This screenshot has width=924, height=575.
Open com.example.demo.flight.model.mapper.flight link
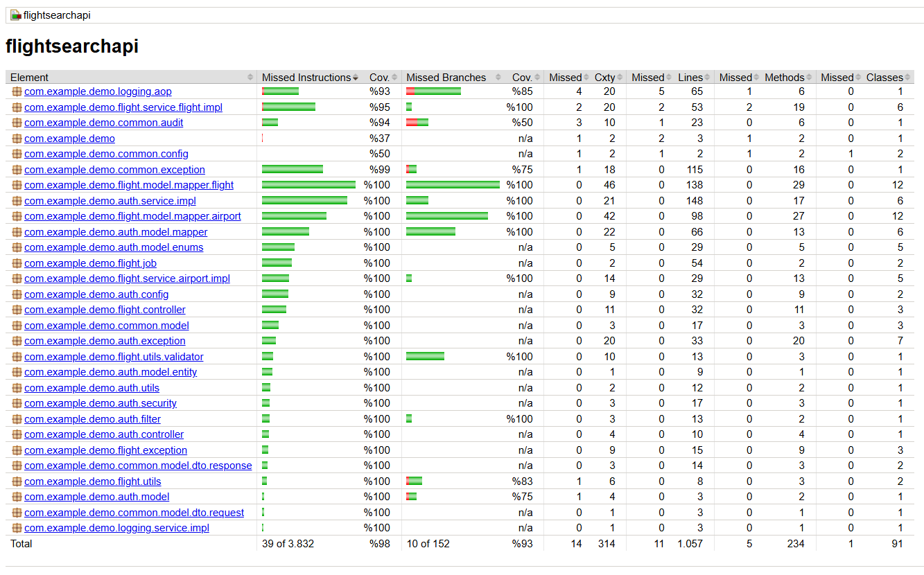point(129,185)
